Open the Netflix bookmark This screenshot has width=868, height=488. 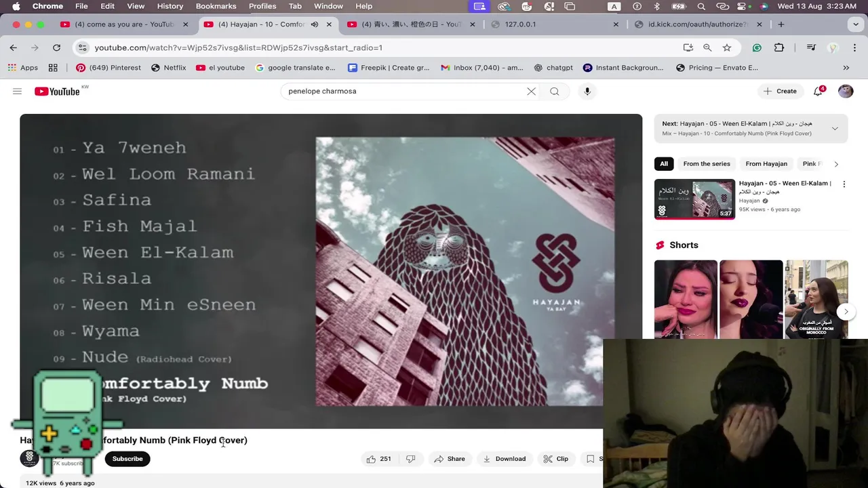coord(168,68)
